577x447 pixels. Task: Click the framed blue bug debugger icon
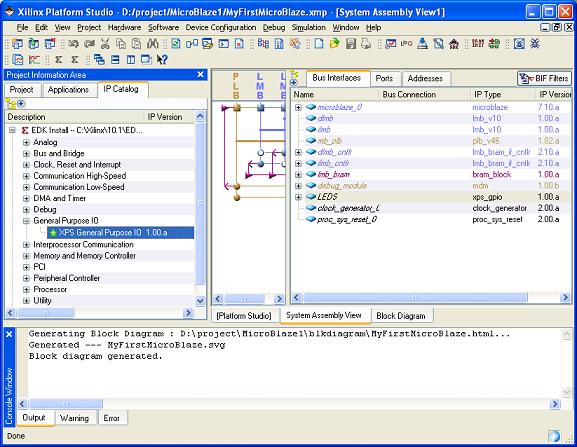(519, 44)
